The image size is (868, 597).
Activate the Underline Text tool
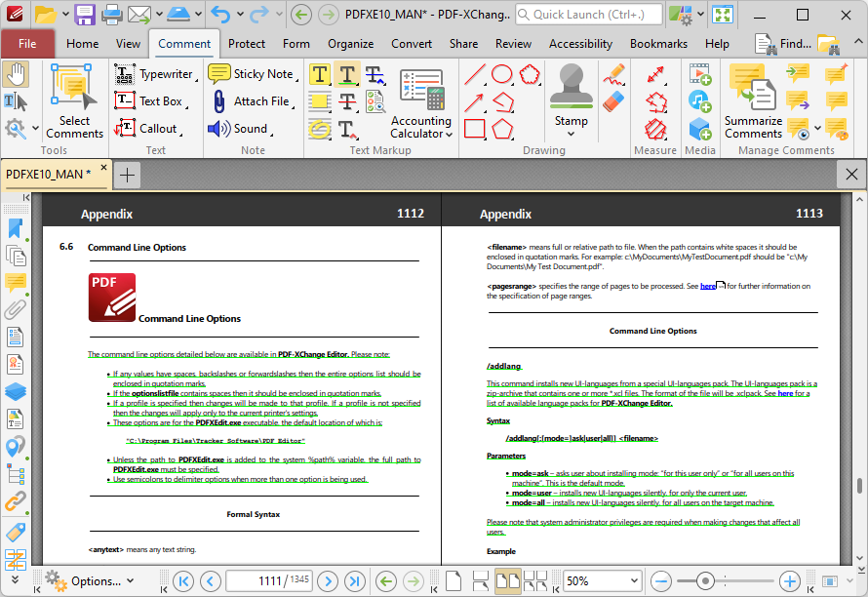point(347,74)
